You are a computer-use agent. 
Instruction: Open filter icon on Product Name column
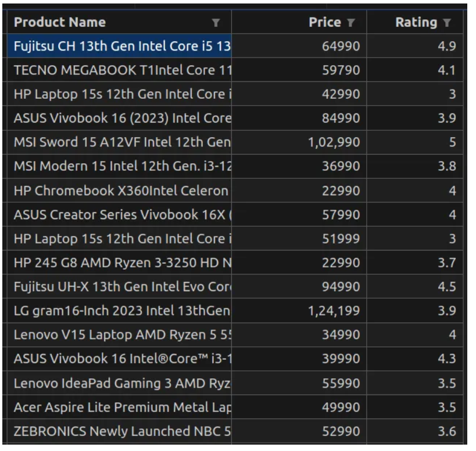click(216, 23)
